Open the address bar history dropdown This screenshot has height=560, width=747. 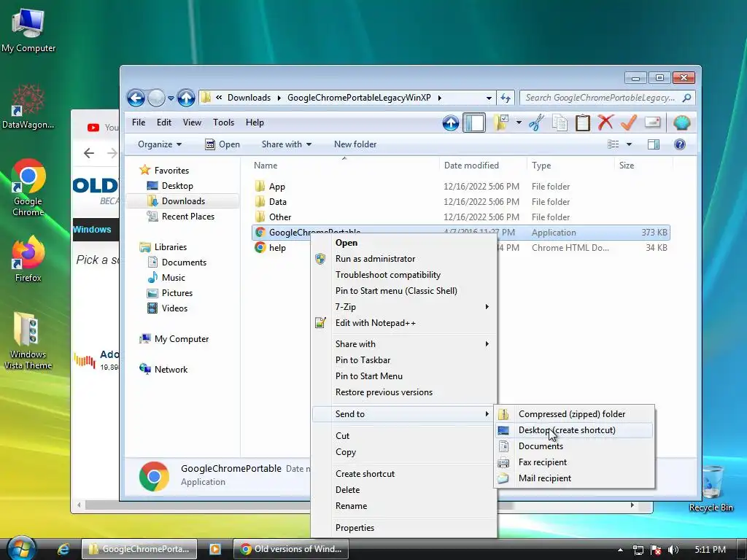(x=489, y=98)
